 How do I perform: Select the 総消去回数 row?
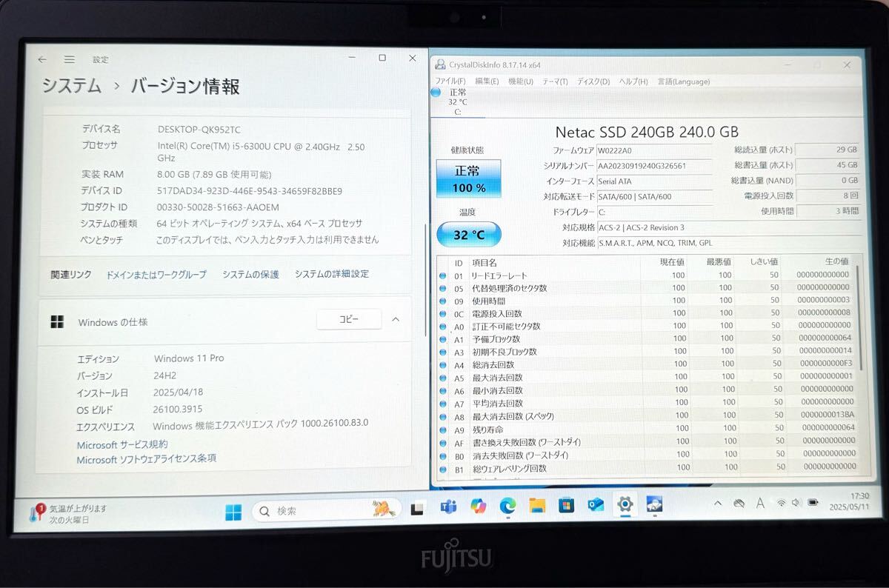647,364
